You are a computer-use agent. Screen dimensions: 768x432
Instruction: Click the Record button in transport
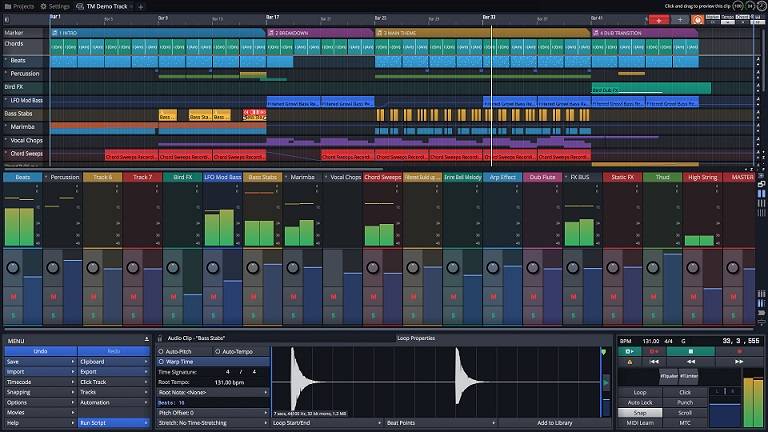(741, 352)
